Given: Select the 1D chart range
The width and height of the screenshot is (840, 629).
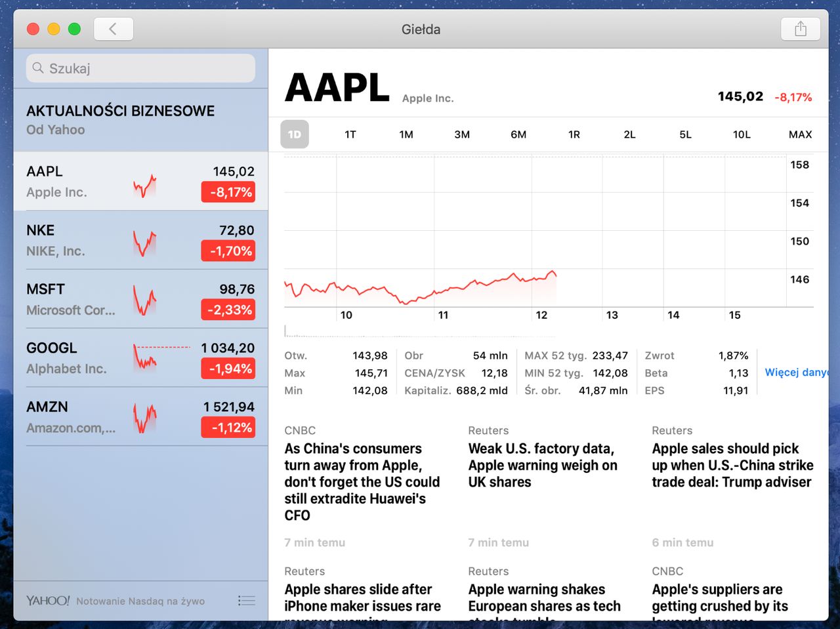Looking at the screenshot, I should pos(295,134).
